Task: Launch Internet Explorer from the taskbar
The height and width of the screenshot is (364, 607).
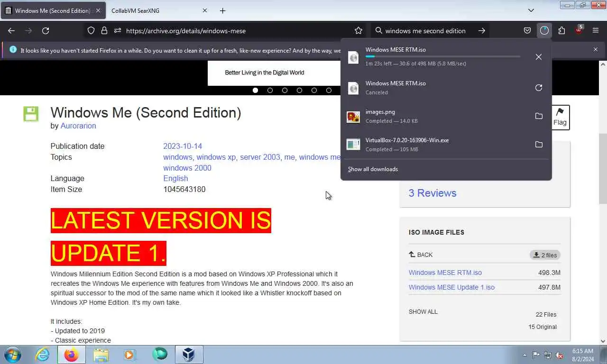Action: (x=42, y=355)
